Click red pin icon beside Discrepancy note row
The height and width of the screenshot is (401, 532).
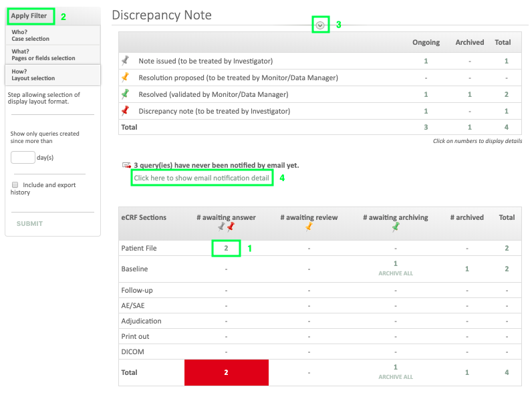click(125, 111)
